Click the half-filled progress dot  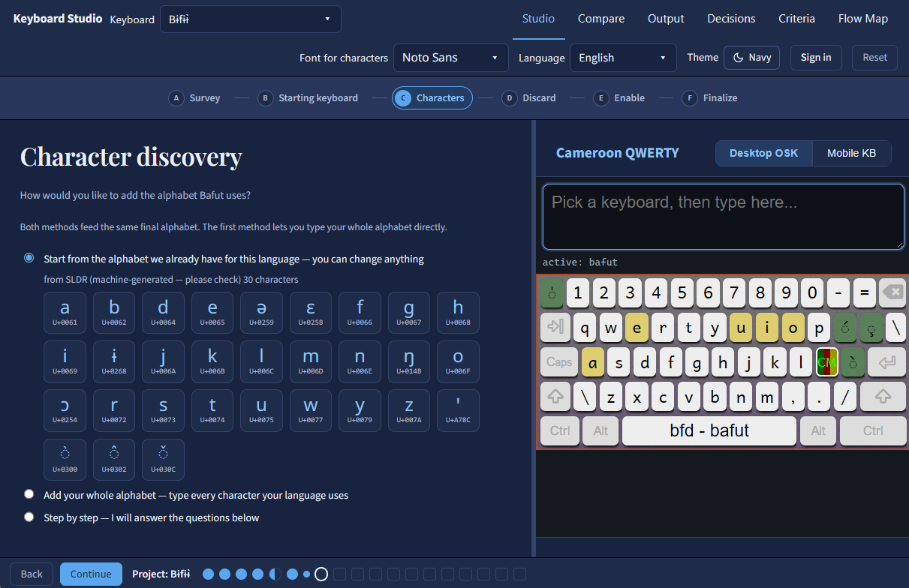click(275, 574)
